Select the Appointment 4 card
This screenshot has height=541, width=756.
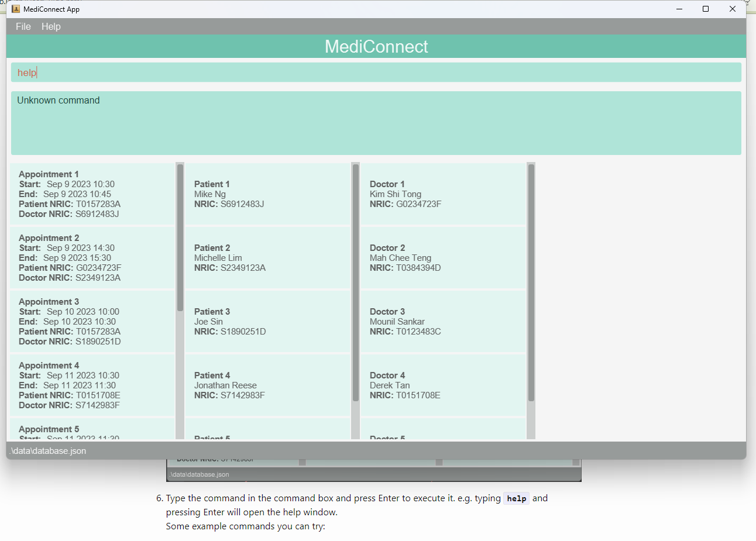92,385
